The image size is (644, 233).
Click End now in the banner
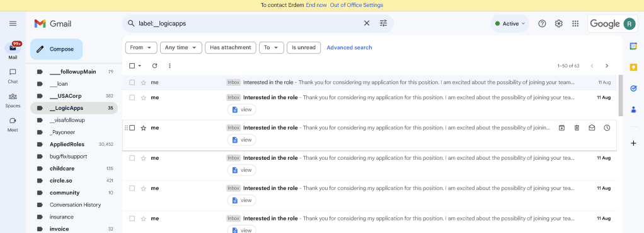[316, 5]
